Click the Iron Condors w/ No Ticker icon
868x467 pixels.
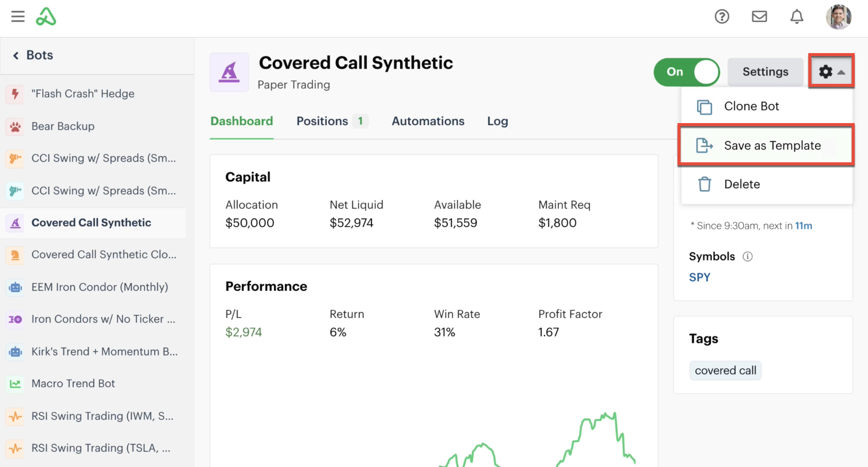(15, 319)
